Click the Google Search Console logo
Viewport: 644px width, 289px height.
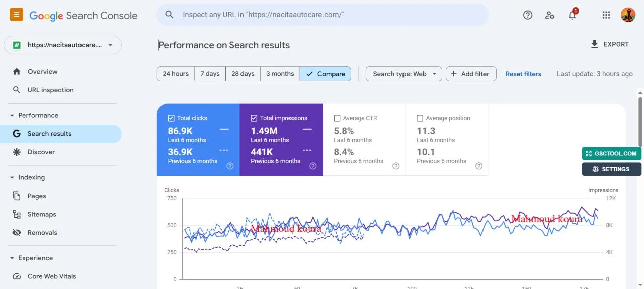(x=83, y=16)
